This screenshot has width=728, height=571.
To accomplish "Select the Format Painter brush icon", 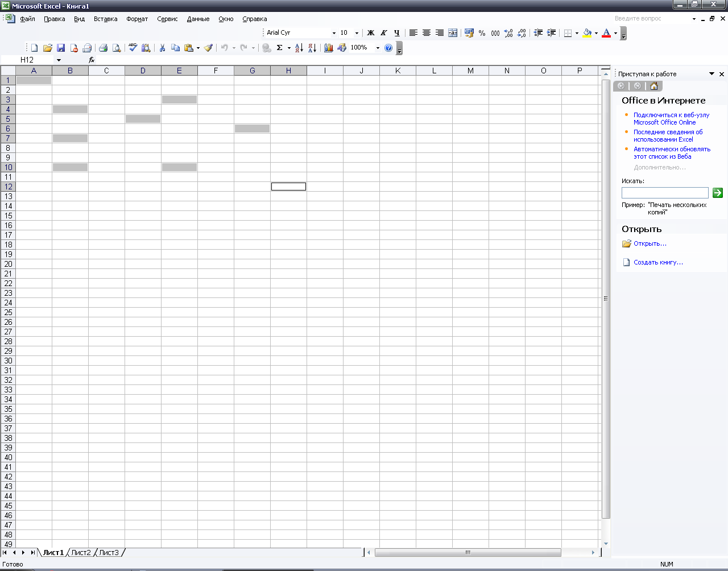I will (208, 48).
